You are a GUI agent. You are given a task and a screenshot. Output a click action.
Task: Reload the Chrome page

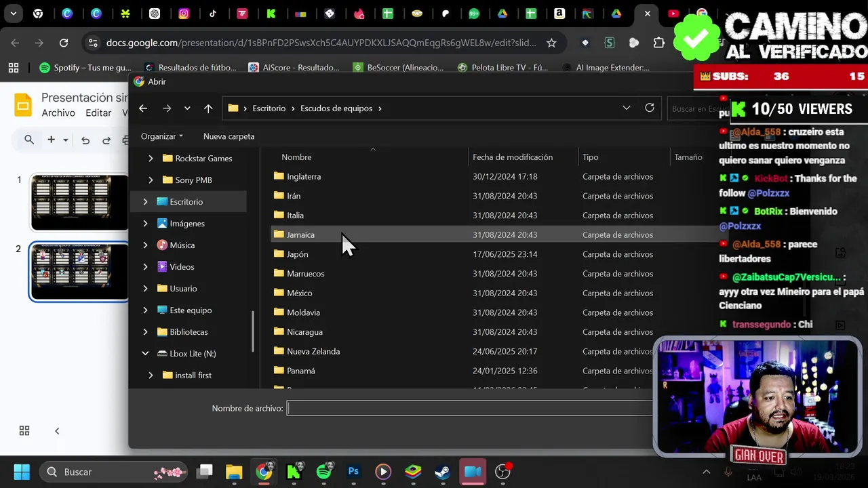(x=64, y=43)
